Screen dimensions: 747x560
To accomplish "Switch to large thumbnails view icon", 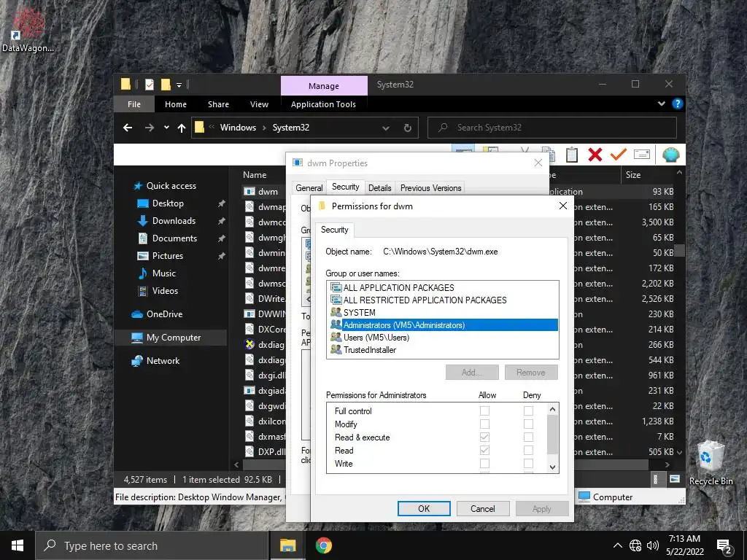I will (675, 479).
